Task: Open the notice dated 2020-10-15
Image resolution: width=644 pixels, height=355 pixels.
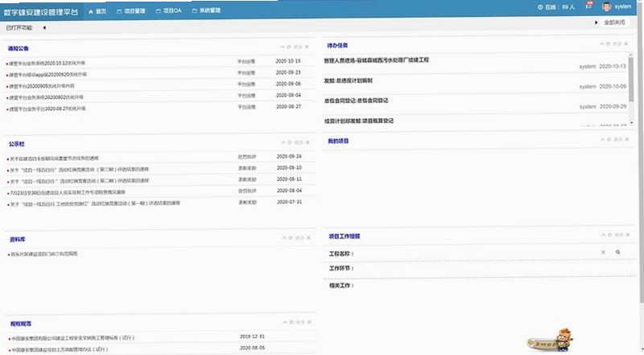Action: [47, 64]
